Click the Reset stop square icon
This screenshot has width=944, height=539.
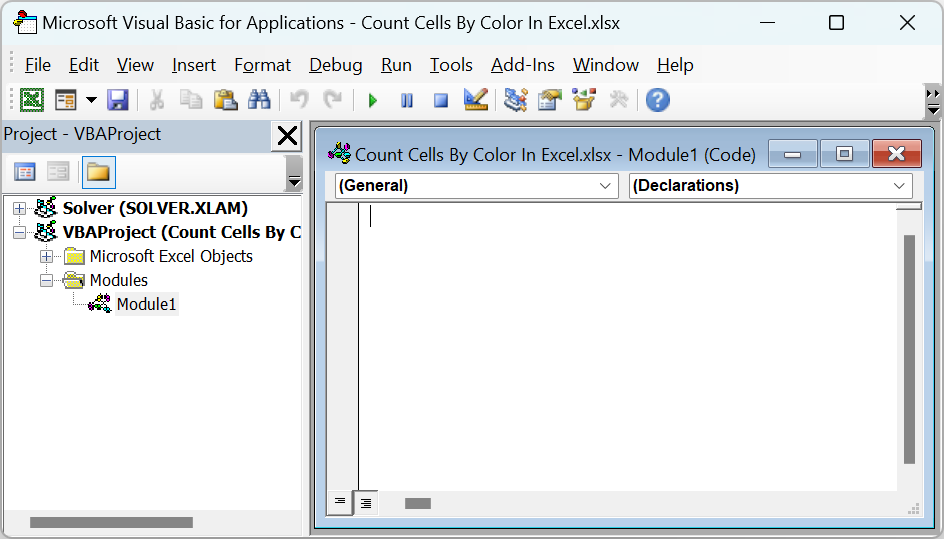point(441,101)
